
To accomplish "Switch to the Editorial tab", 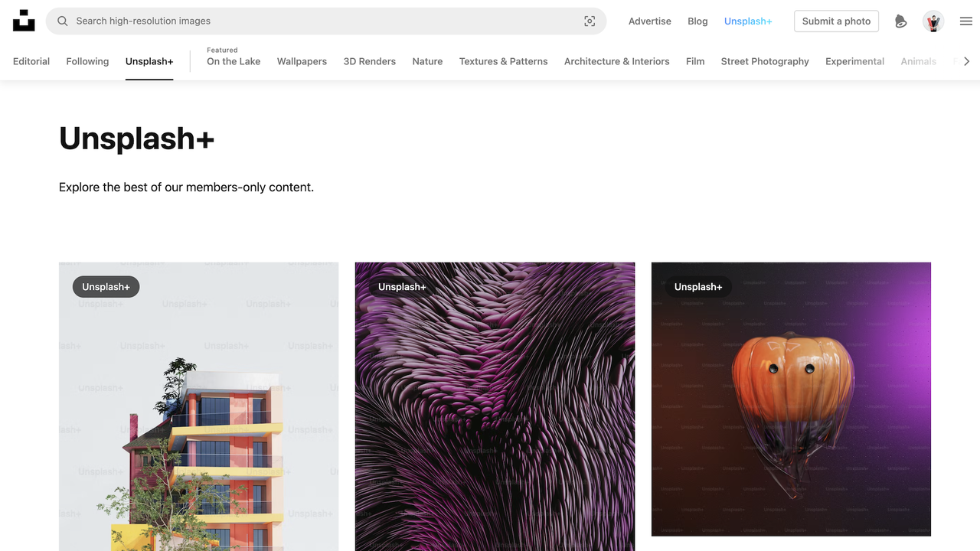I will point(31,61).
